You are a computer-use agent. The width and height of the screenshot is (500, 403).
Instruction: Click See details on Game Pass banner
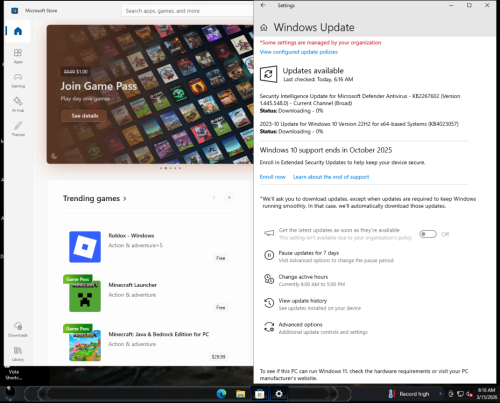(85, 116)
